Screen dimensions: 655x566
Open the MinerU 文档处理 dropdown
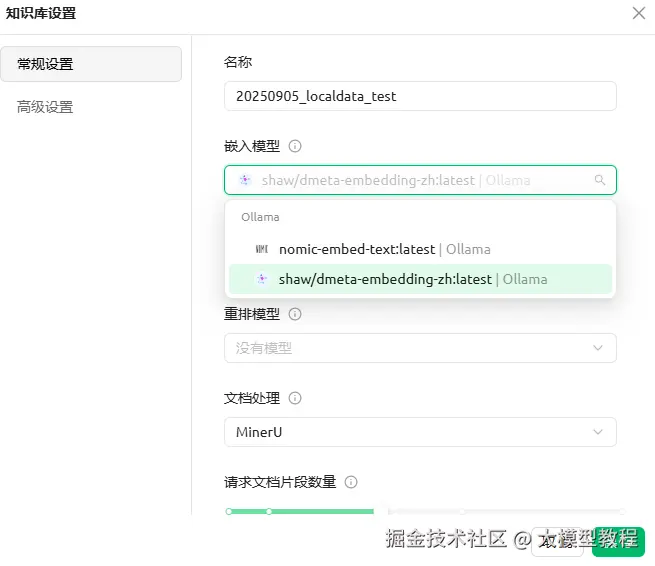[x=420, y=432]
